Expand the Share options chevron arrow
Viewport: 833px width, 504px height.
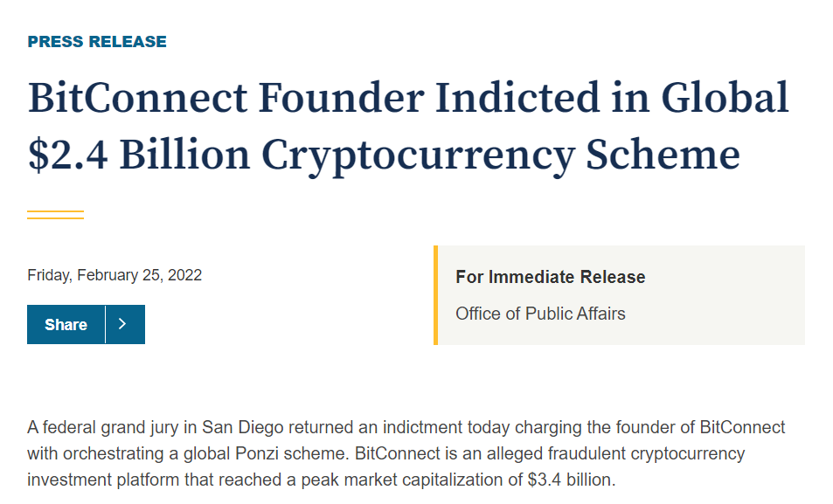[x=125, y=324]
